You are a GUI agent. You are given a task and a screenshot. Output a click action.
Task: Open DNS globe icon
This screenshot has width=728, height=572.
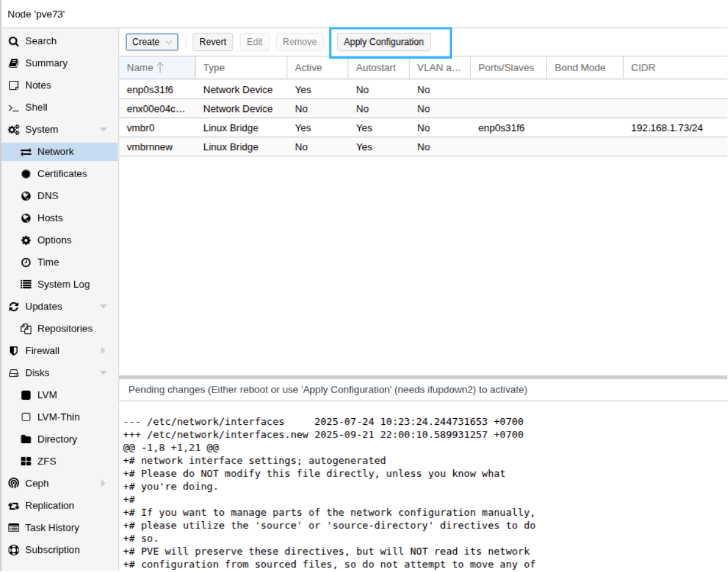click(26, 196)
